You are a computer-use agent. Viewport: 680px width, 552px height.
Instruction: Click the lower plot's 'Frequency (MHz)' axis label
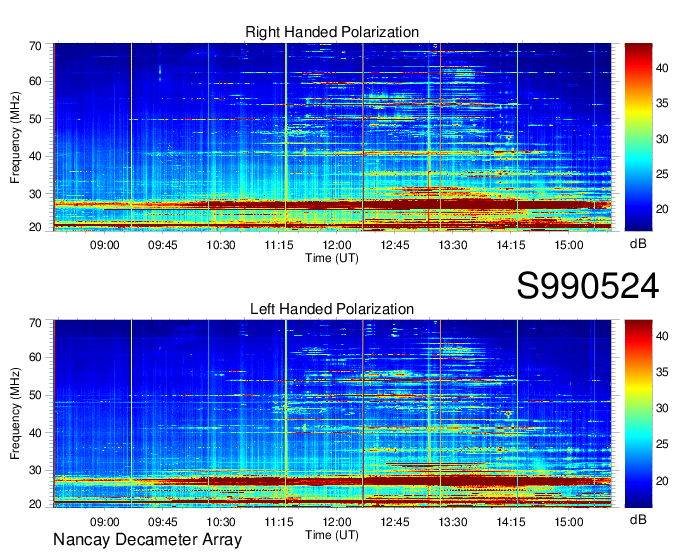15,414
